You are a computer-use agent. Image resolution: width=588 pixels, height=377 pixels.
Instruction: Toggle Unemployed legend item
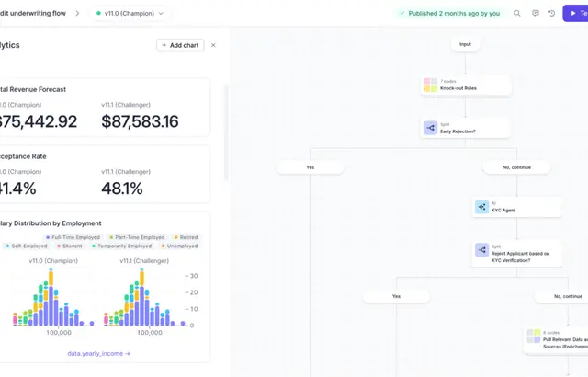[179, 246]
